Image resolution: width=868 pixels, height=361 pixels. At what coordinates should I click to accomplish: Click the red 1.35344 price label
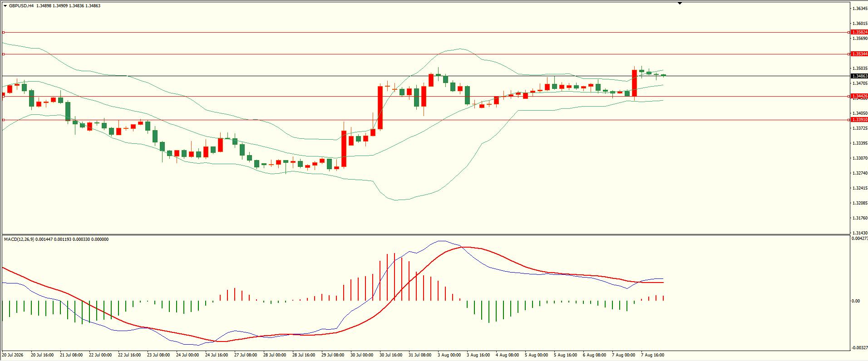859,54
